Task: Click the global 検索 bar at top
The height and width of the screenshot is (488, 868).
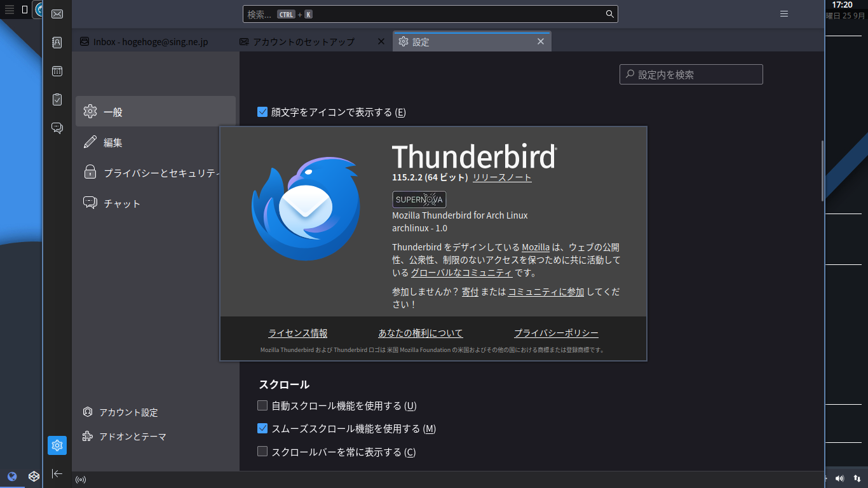Action: (x=430, y=14)
